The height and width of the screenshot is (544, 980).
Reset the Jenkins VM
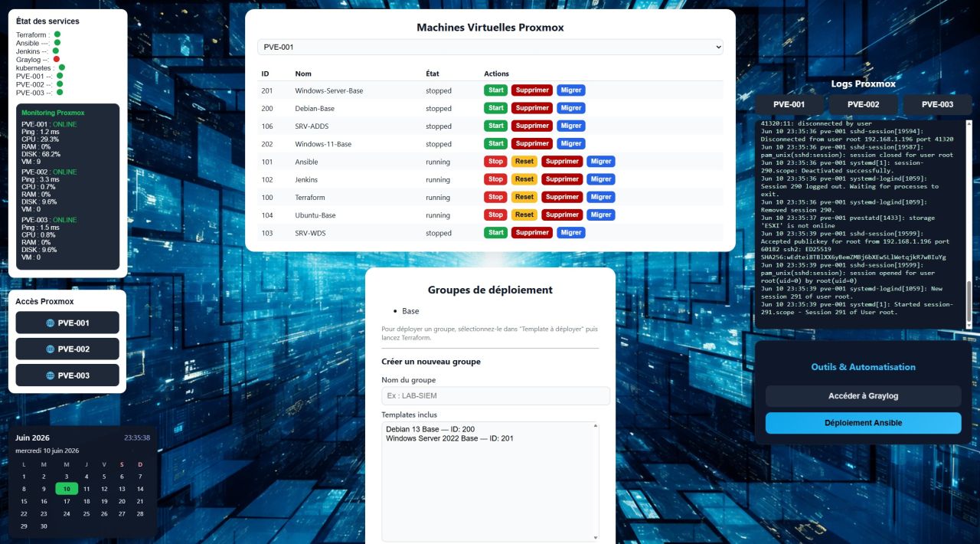(524, 179)
